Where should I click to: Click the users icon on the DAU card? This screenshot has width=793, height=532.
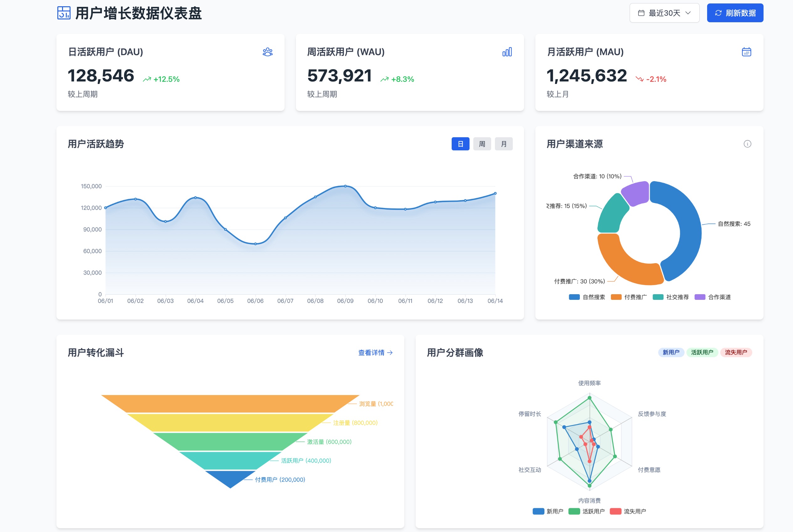[267, 52]
